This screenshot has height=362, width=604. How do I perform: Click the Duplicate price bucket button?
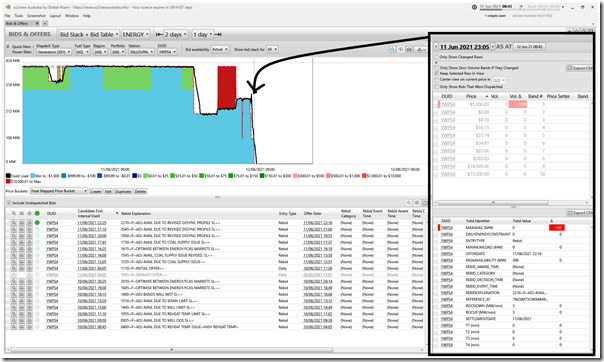pyautogui.click(x=123, y=191)
